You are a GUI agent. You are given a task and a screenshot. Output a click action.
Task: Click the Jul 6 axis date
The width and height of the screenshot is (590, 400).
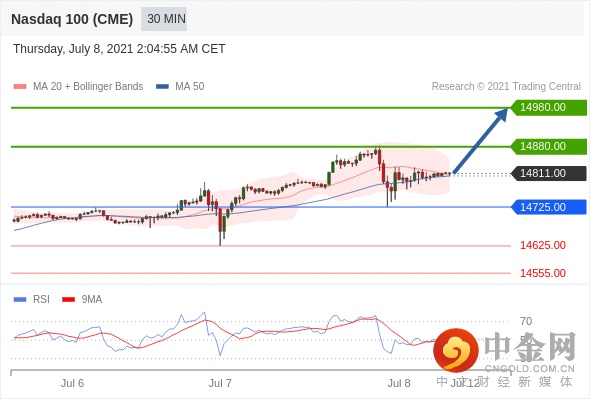click(72, 383)
